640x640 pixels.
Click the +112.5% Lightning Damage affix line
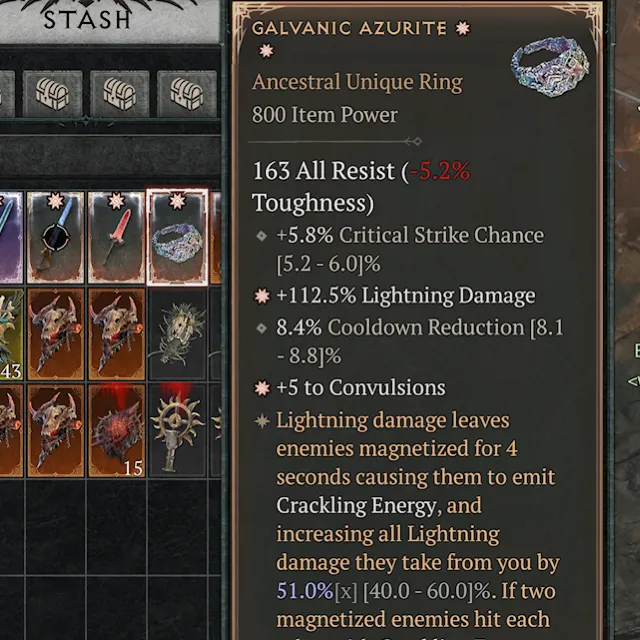pyautogui.click(x=405, y=295)
